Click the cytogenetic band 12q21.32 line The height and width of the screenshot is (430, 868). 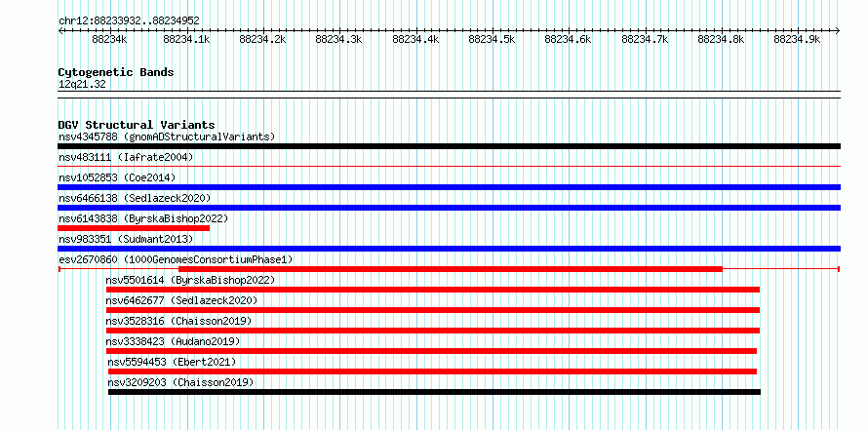(x=449, y=95)
